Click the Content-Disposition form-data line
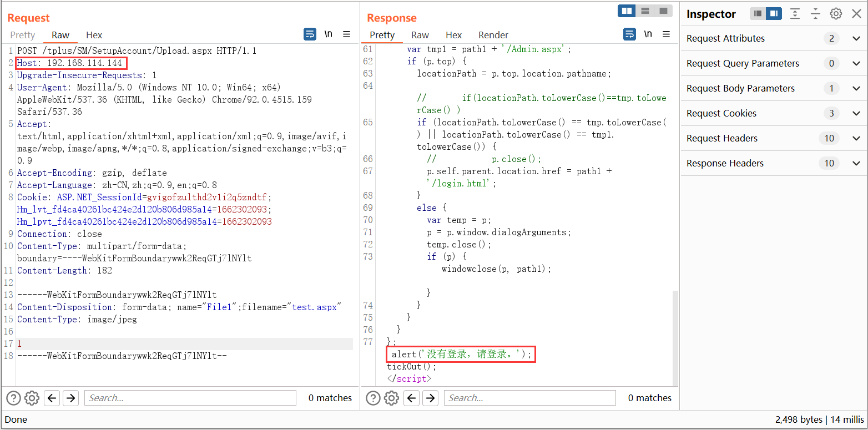The width and height of the screenshot is (868, 430). click(179, 307)
